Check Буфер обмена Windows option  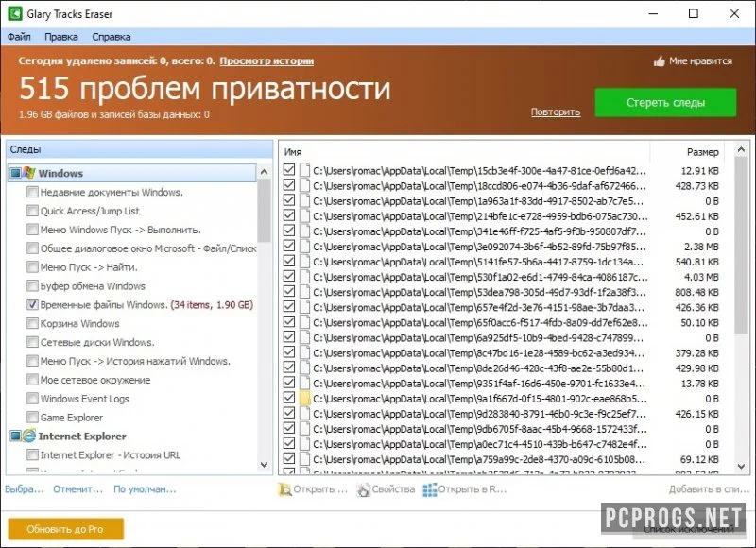click(x=32, y=285)
